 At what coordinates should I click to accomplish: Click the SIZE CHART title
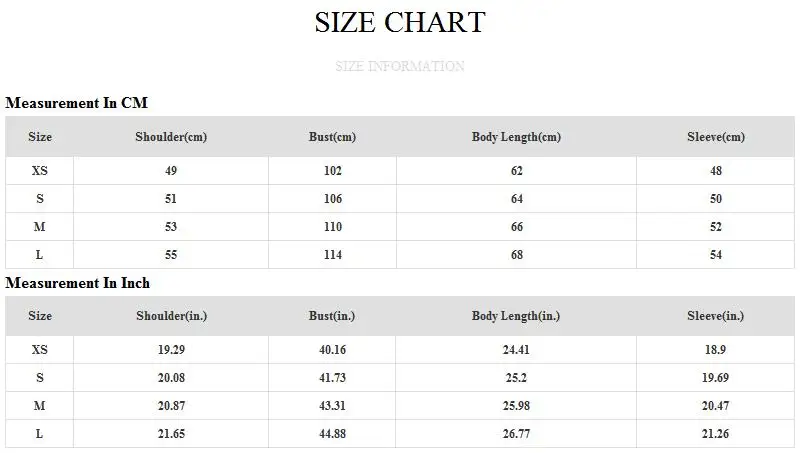[x=400, y=22]
